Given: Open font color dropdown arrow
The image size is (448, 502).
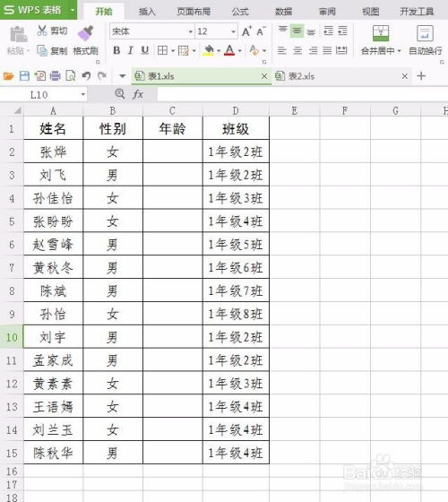Looking at the screenshot, I should click(x=240, y=50).
